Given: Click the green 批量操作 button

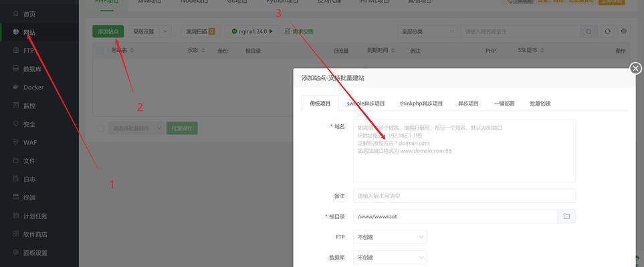Looking at the screenshot, I should point(182,128).
